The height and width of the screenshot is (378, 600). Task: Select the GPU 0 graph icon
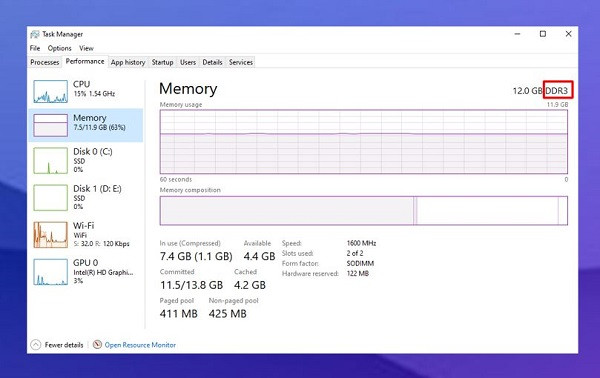click(x=51, y=272)
